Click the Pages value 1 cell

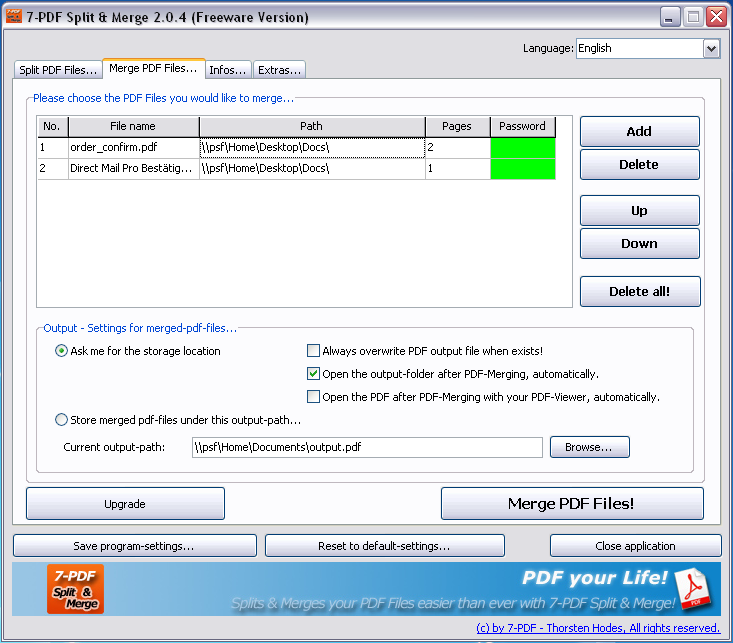tap(458, 169)
